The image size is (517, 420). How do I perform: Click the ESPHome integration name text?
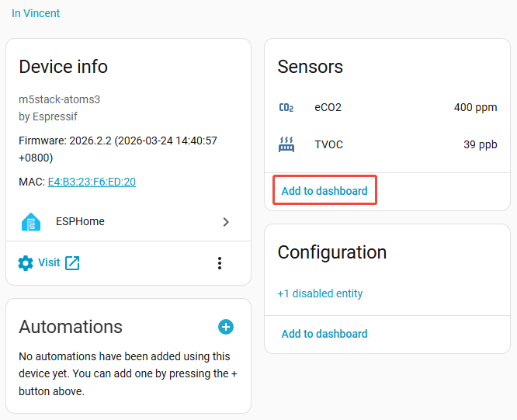point(80,222)
